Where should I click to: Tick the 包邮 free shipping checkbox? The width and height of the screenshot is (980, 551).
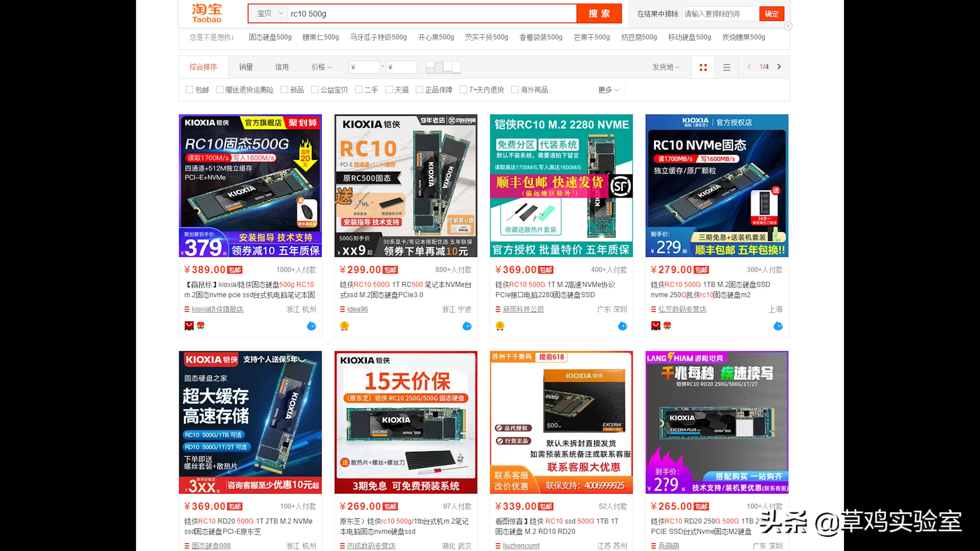pos(189,90)
